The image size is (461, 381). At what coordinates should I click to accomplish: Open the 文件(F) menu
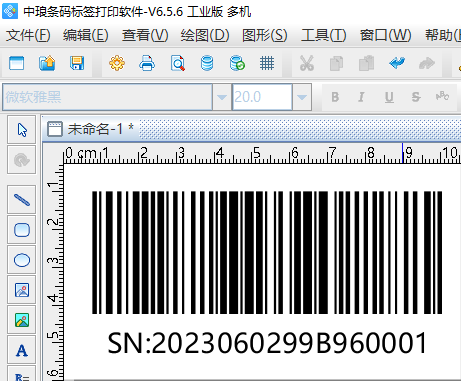pyautogui.click(x=28, y=35)
